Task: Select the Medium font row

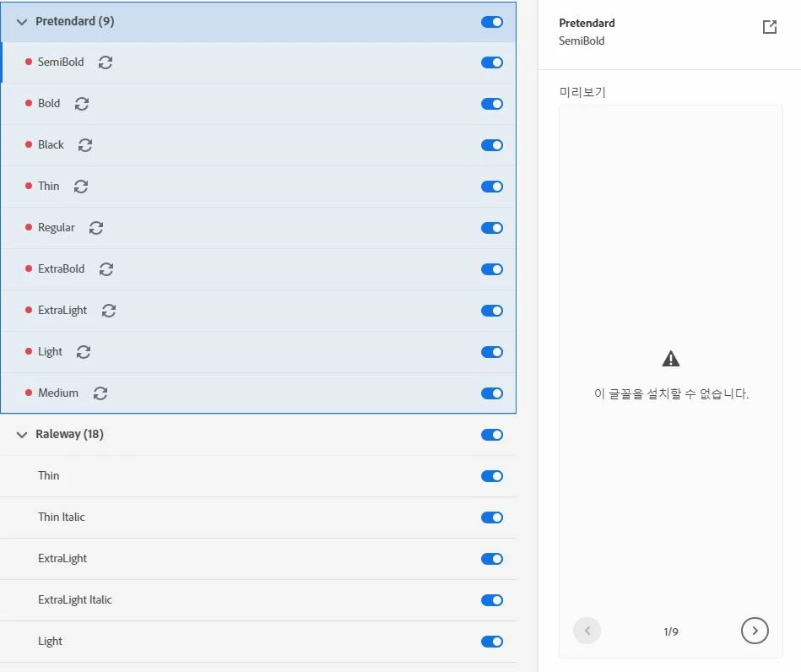Action: (x=258, y=393)
